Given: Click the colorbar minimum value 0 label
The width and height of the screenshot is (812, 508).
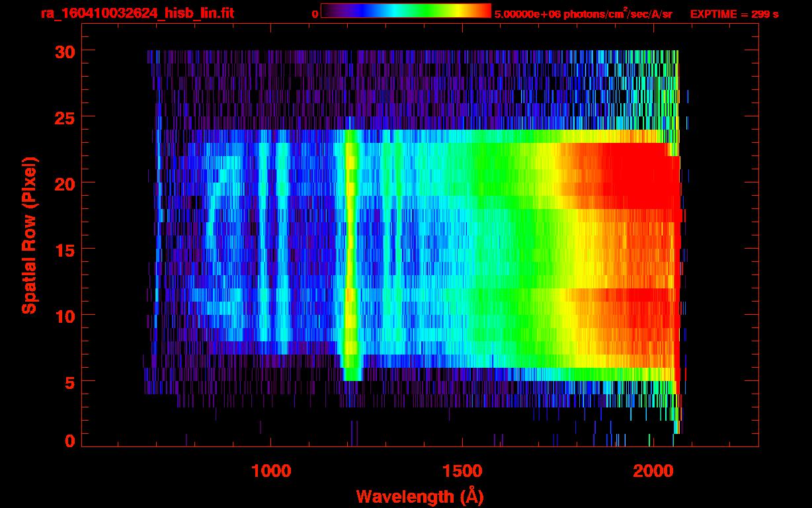Looking at the screenshot, I should [315, 14].
